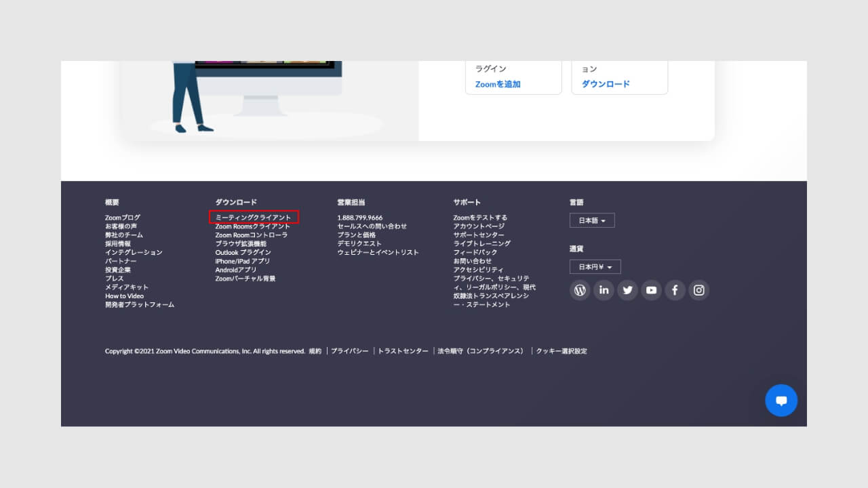Open the プランと価格 link
The width and height of the screenshot is (868, 488).
click(x=357, y=235)
